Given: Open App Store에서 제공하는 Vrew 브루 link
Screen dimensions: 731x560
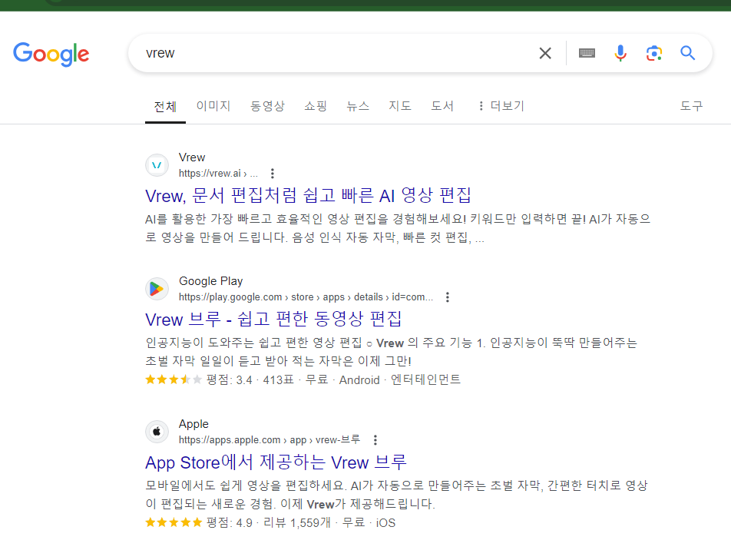Looking at the screenshot, I should point(276,462).
